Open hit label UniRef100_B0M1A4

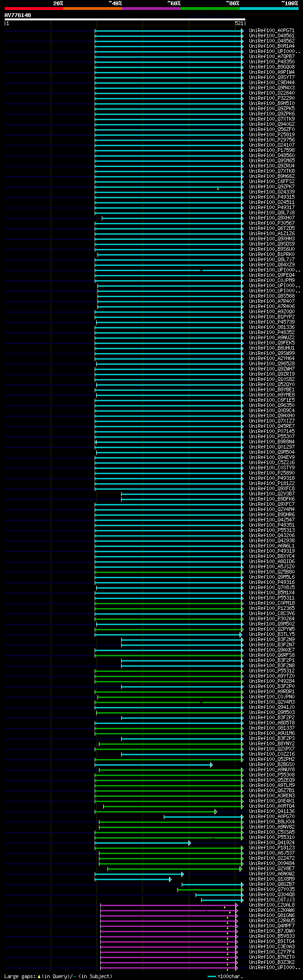click(x=272, y=46)
